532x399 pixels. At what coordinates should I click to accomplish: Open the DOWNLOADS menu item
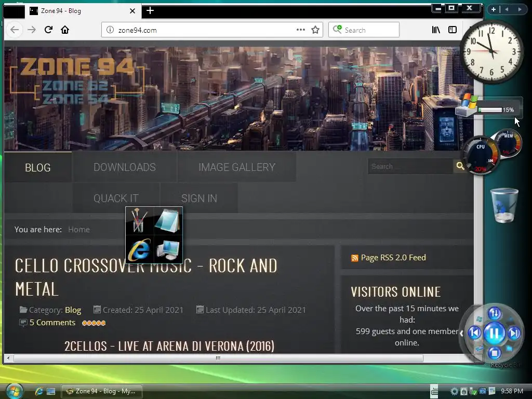click(125, 167)
